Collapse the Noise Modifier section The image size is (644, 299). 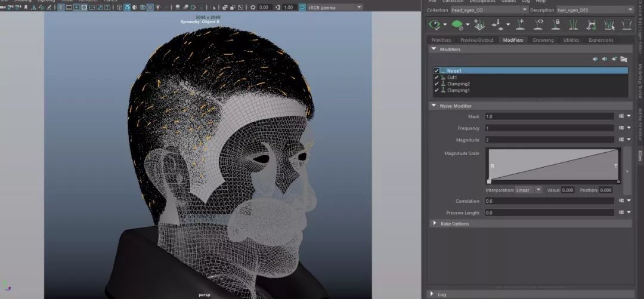click(x=434, y=106)
